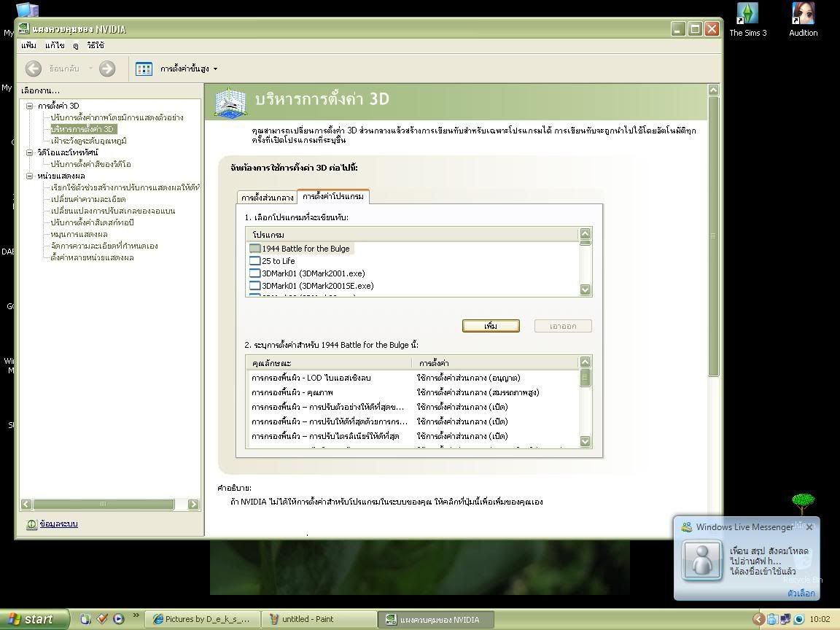Viewport: 840px width, 630px height.
Task: Click the Messenger contact avatar picture
Action: (701, 560)
